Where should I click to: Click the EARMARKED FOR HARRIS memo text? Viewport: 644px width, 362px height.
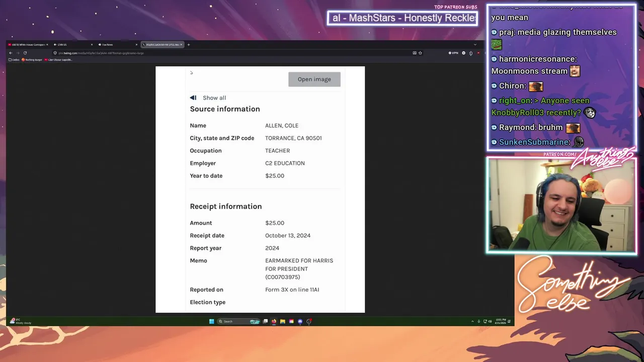pos(299,269)
